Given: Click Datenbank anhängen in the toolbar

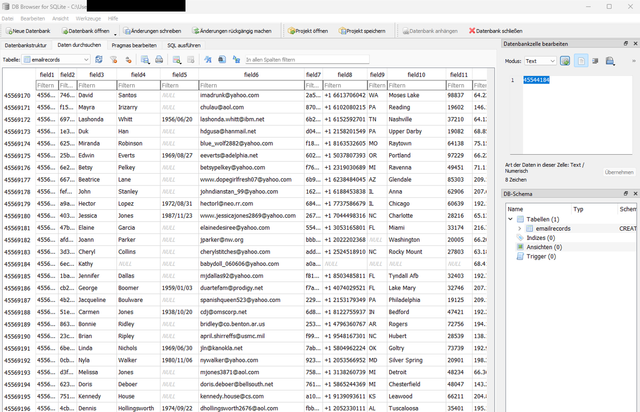Looking at the screenshot, I should (430, 31).
